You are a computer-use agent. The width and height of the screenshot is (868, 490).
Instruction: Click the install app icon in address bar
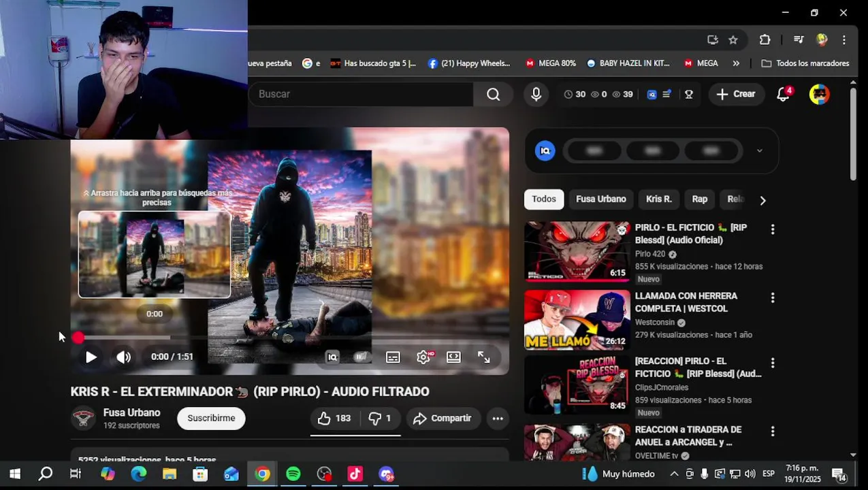pyautogui.click(x=713, y=39)
